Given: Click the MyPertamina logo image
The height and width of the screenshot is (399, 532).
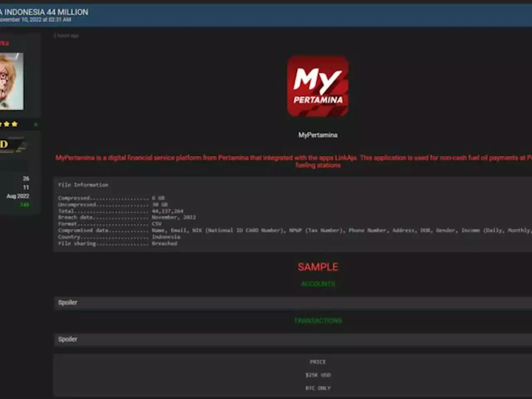Looking at the screenshot, I should (x=318, y=86).
